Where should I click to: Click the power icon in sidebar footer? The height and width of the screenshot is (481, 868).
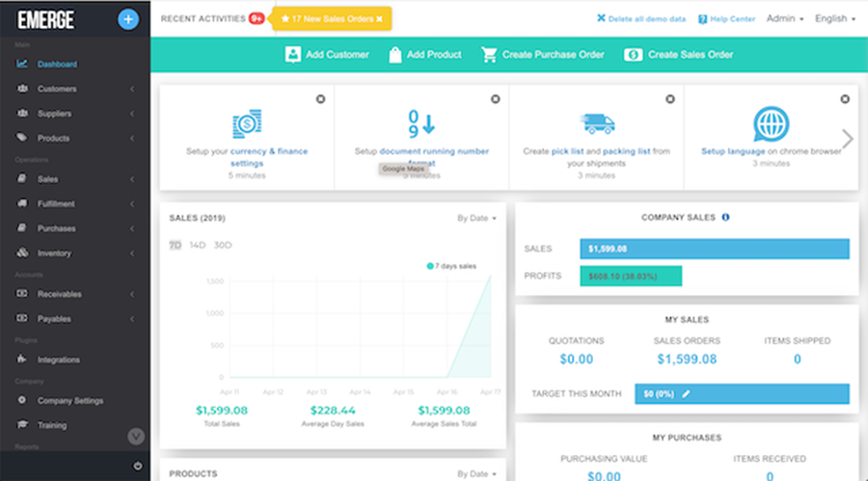pos(137,467)
